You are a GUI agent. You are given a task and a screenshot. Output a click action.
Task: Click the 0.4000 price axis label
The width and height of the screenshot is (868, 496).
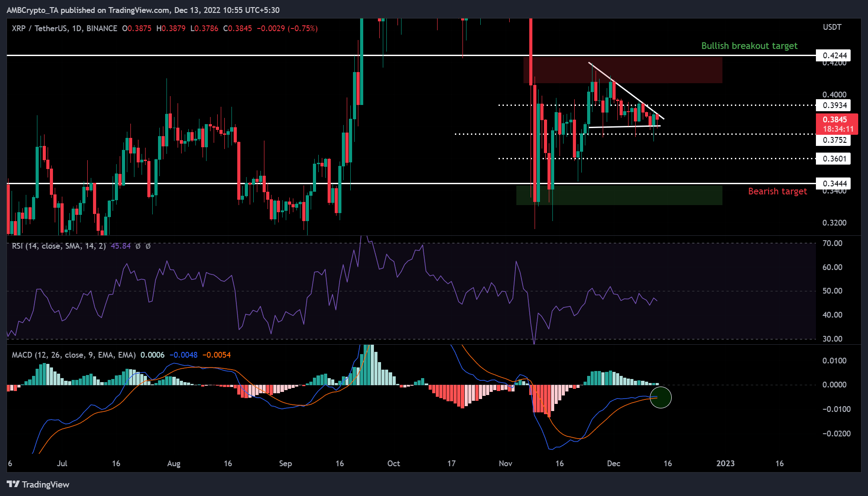click(834, 95)
